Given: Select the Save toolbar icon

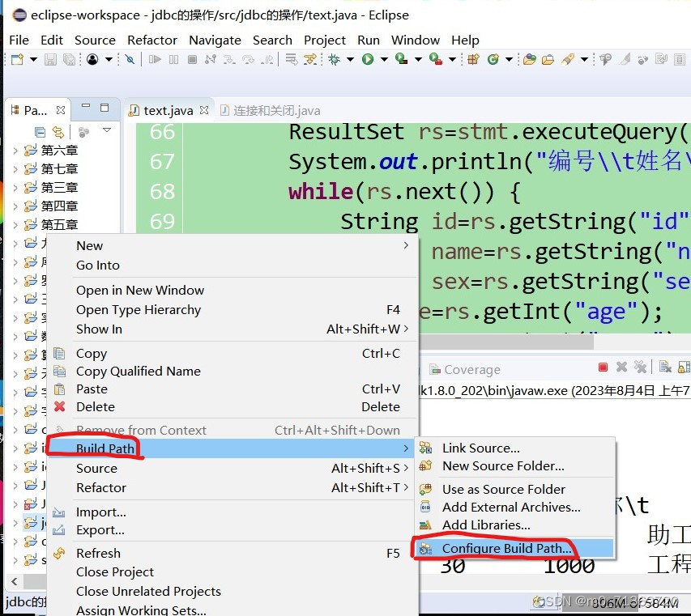Looking at the screenshot, I should 49,59.
